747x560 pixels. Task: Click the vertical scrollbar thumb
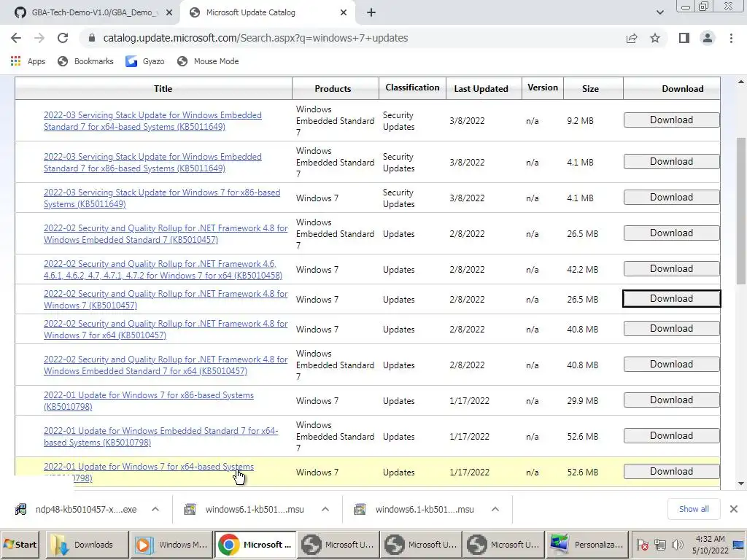pyautogui.click(x=741, y=212)
